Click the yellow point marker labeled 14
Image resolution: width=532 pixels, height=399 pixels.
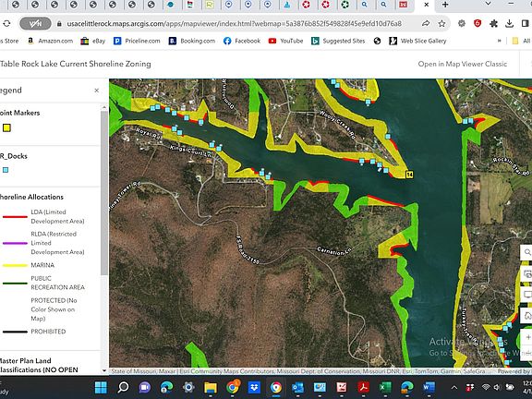tap(409, 175)
